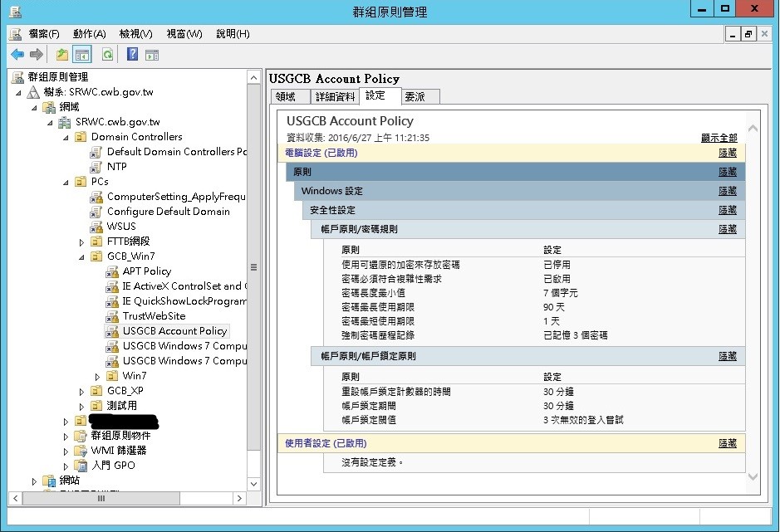Click the report scroll down arrow

point(753,477)
